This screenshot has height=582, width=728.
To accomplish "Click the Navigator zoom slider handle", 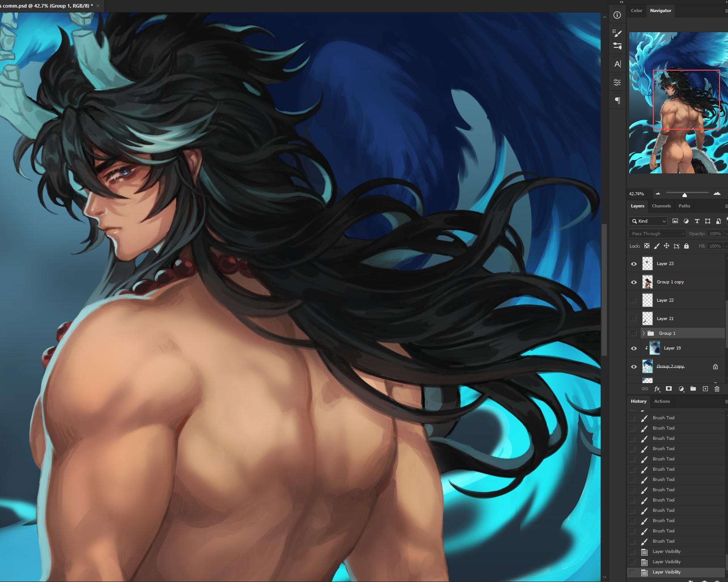I will tap(684, 195).
